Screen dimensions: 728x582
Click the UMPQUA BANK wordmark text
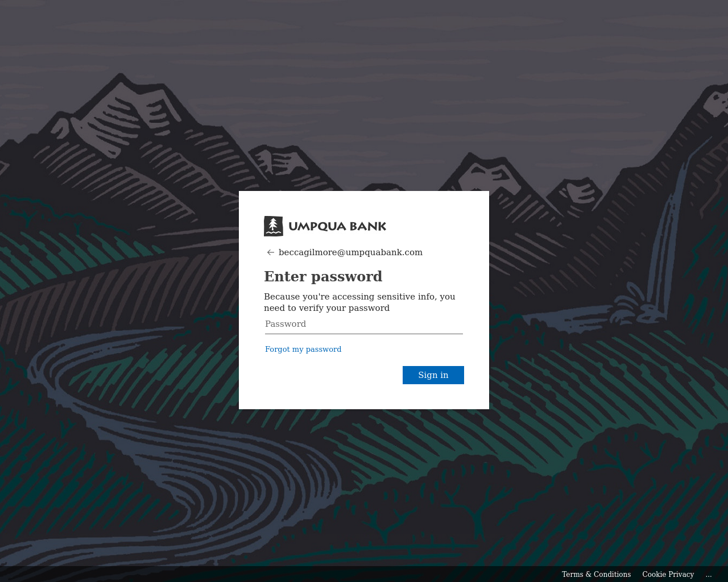coord(337,226)
